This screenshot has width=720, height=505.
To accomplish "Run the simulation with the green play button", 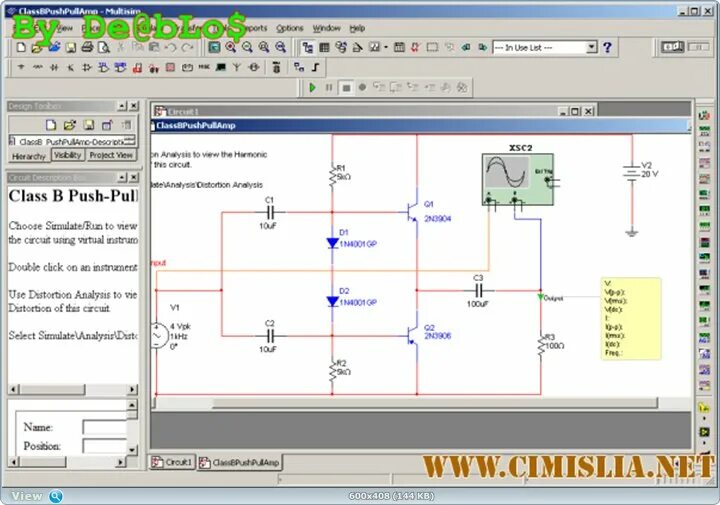I will (312, 87).
